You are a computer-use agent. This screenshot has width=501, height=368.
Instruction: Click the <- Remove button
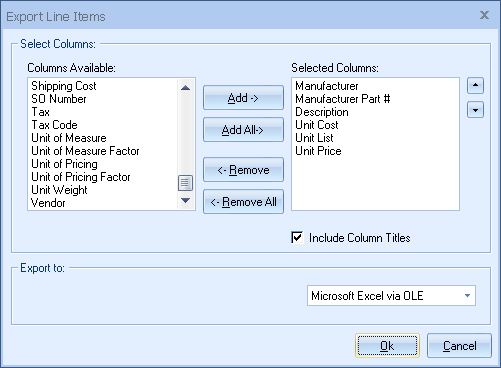[x=243, y=170]
